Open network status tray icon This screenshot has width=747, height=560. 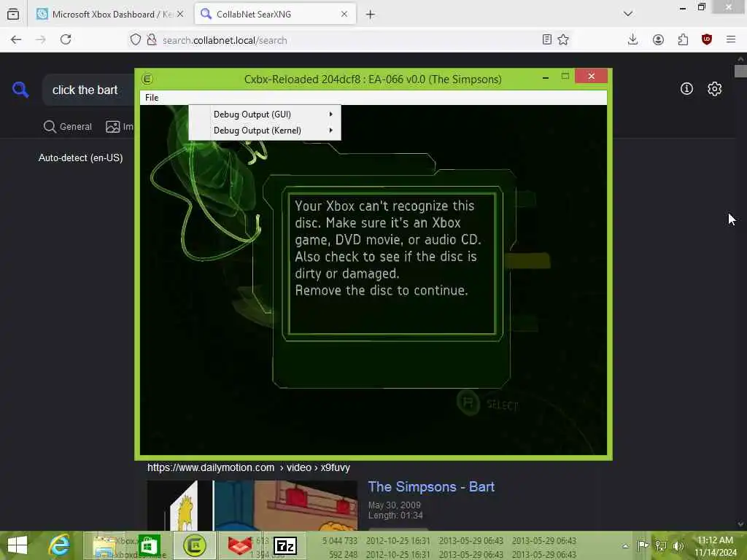(661, 545)
